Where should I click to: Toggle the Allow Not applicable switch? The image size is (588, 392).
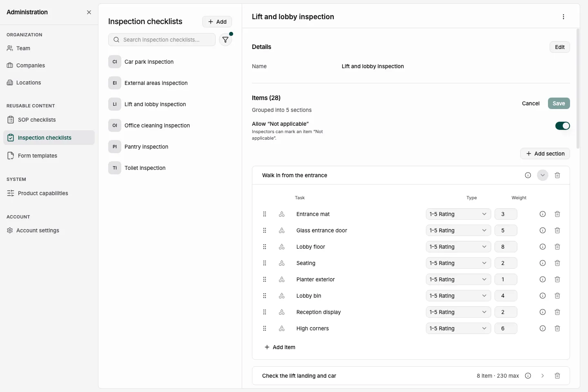(562, 126)
